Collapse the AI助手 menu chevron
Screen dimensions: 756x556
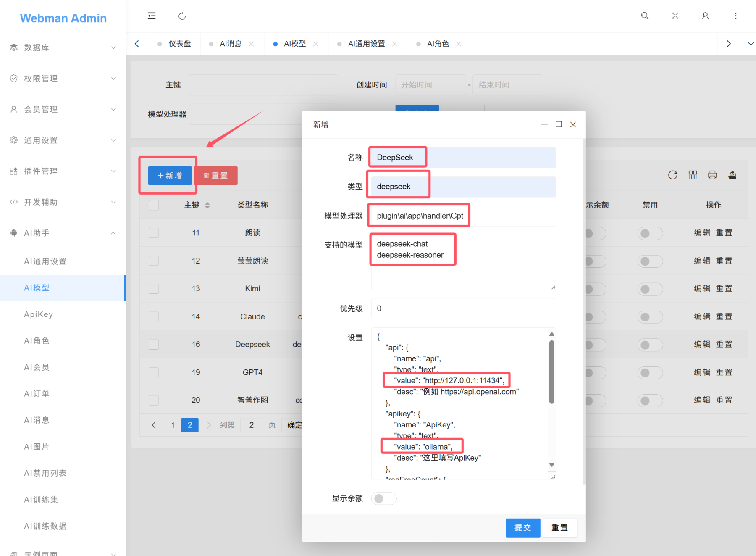(113, 233)
